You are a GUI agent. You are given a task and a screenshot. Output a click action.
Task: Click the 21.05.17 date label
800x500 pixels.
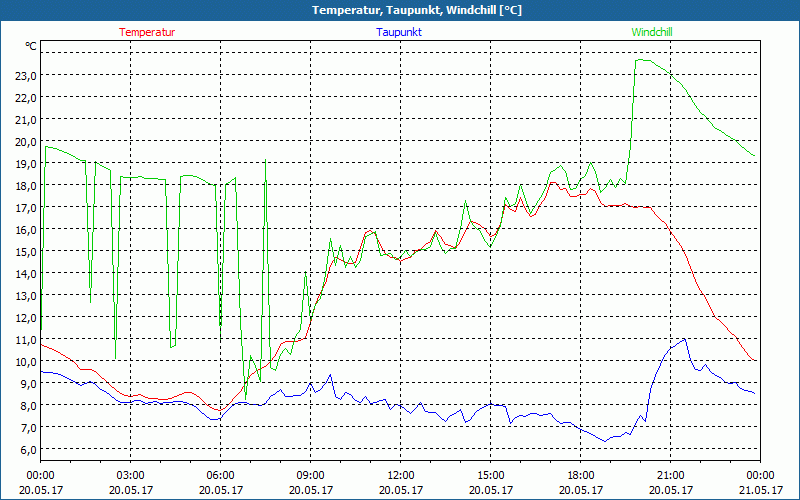click(x=760, y=490)
